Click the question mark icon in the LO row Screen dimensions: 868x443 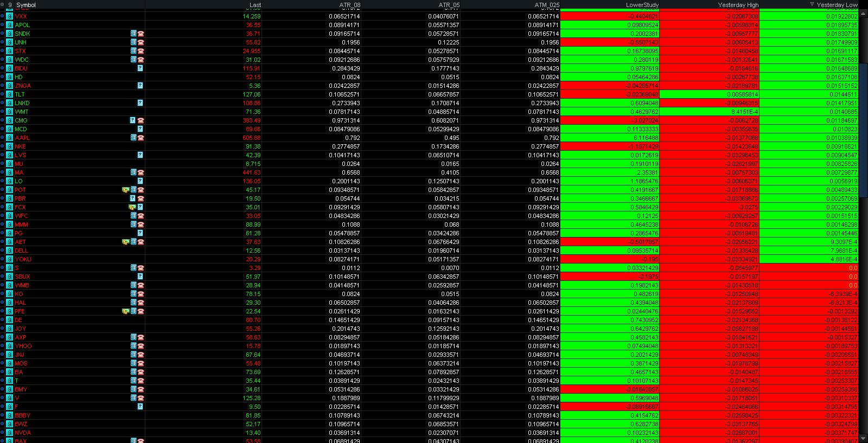[141, 181]
